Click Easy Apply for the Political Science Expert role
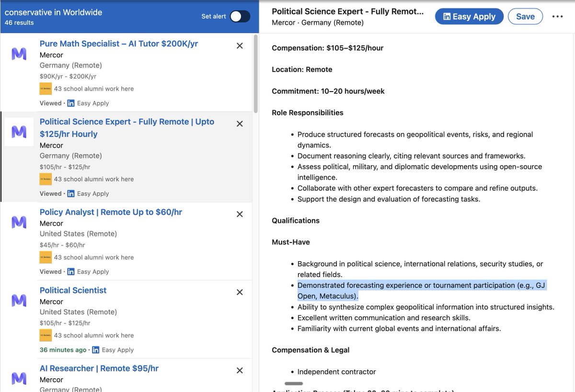 [x=469, y=16]
